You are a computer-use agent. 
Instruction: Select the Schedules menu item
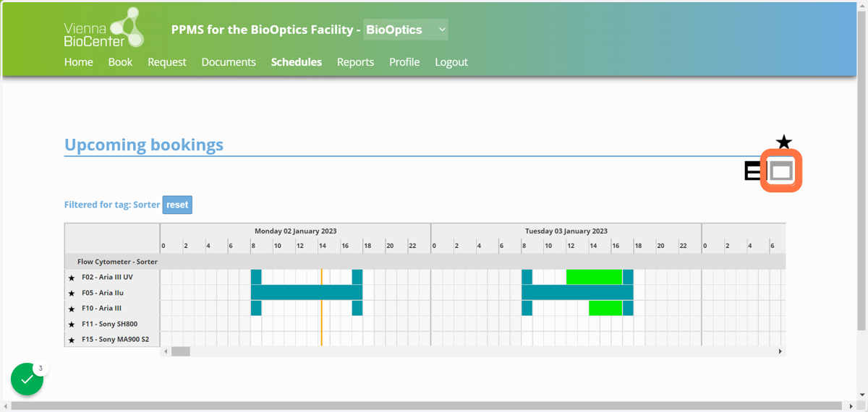pyautogui.click(x=297, y=62)
